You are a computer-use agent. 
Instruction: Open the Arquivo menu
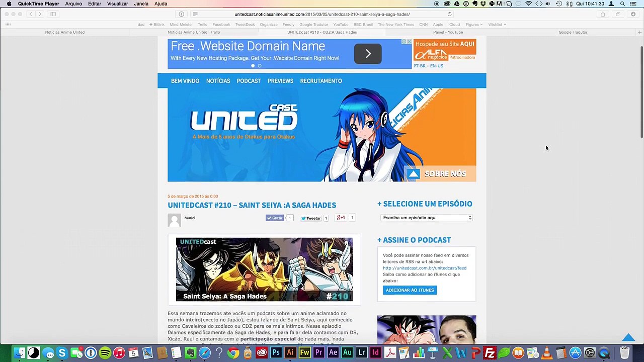pyautogui.click(x=73, y=4)
